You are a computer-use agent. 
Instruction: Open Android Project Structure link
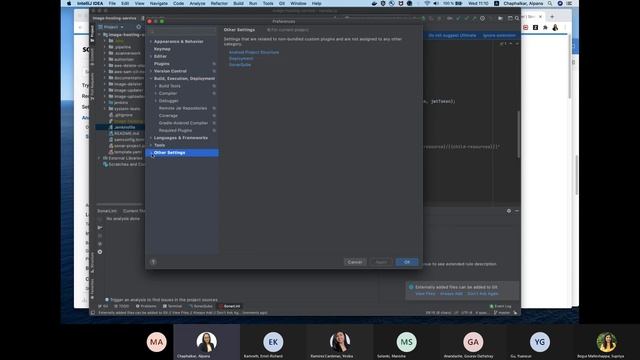254,52
